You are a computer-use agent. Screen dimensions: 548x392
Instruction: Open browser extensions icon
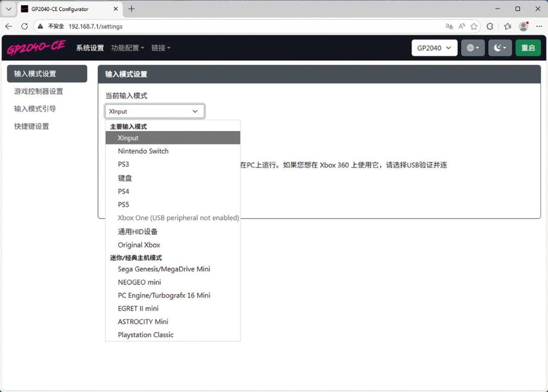490,26
